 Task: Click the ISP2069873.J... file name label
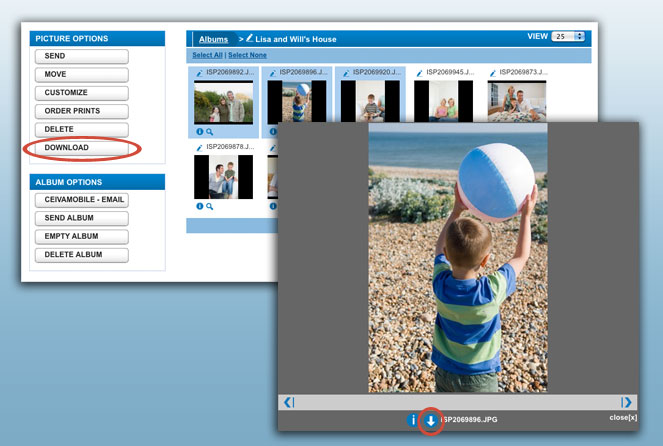pyautogui.click(x=523, y=72)
